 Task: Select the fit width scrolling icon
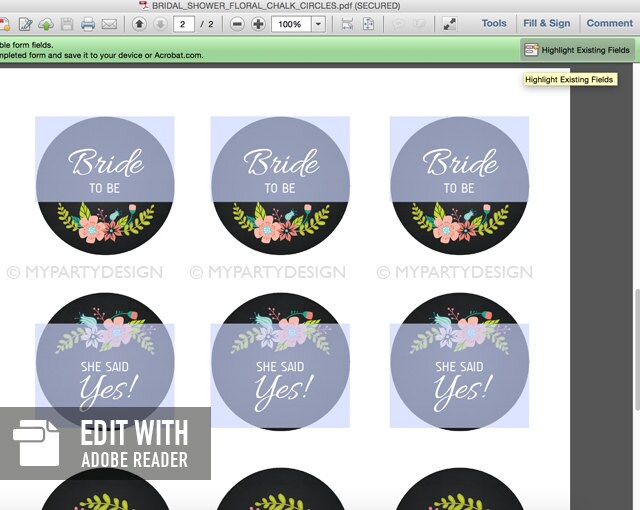click(347, 24)
